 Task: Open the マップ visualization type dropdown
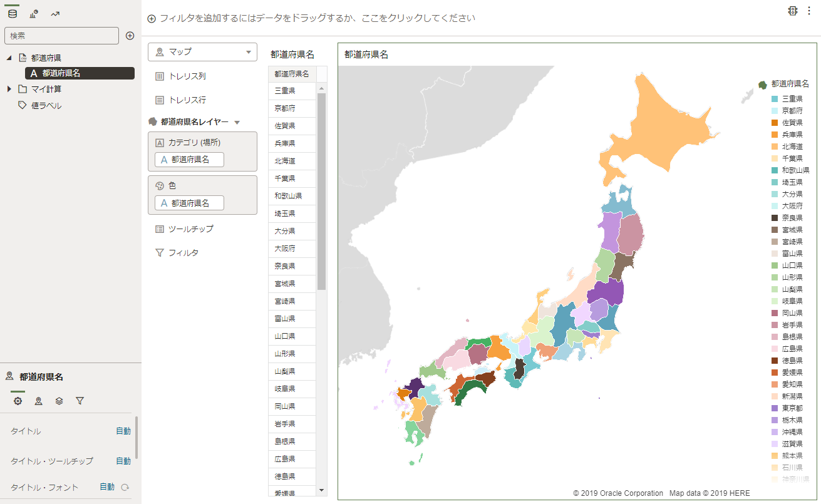(x=202, y=52)
